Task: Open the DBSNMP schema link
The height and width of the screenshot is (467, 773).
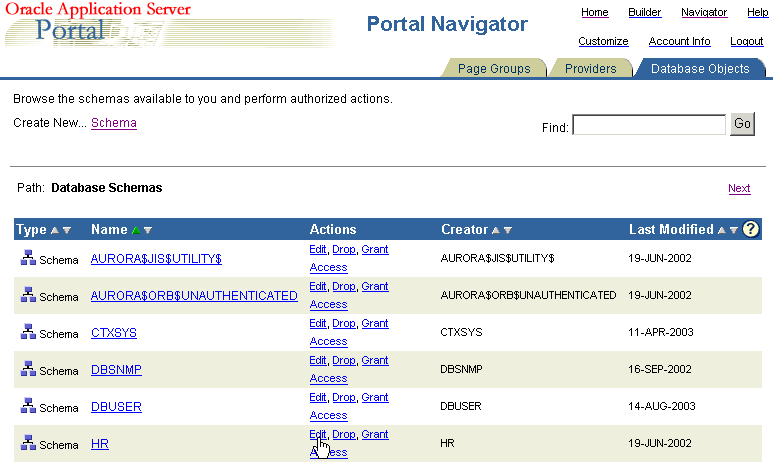Action: pyautogui.click(x=116, y=370)
